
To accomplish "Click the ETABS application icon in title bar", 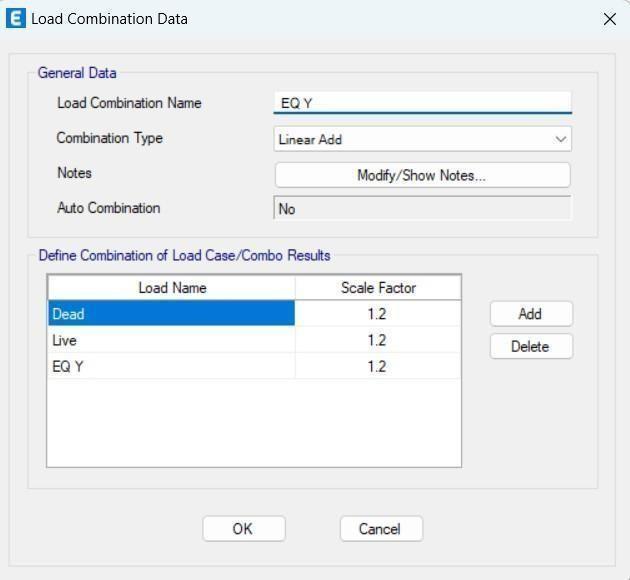I will pos(16,19).
